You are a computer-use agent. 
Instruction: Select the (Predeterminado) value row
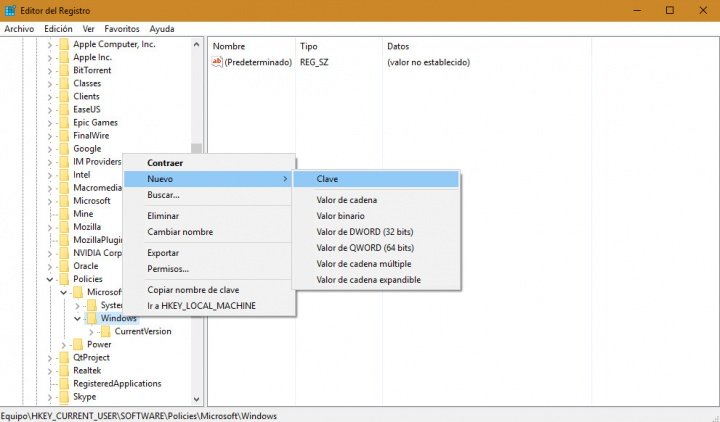[258, 62]
